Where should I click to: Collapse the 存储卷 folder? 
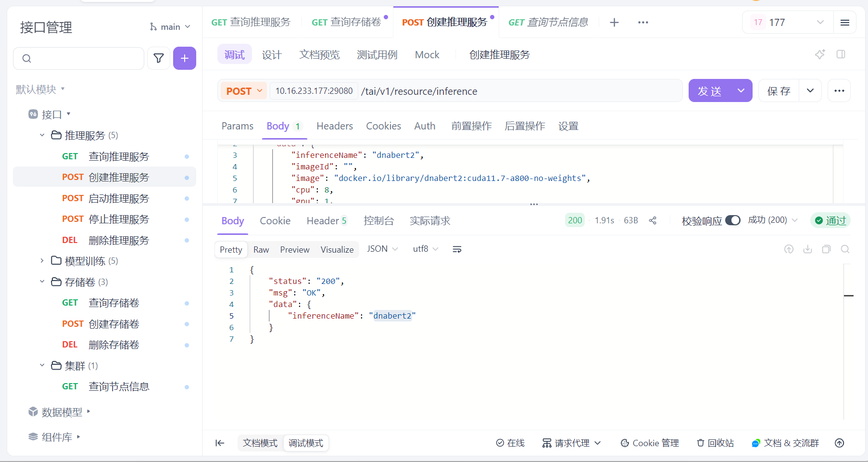(x=42, y=282)
